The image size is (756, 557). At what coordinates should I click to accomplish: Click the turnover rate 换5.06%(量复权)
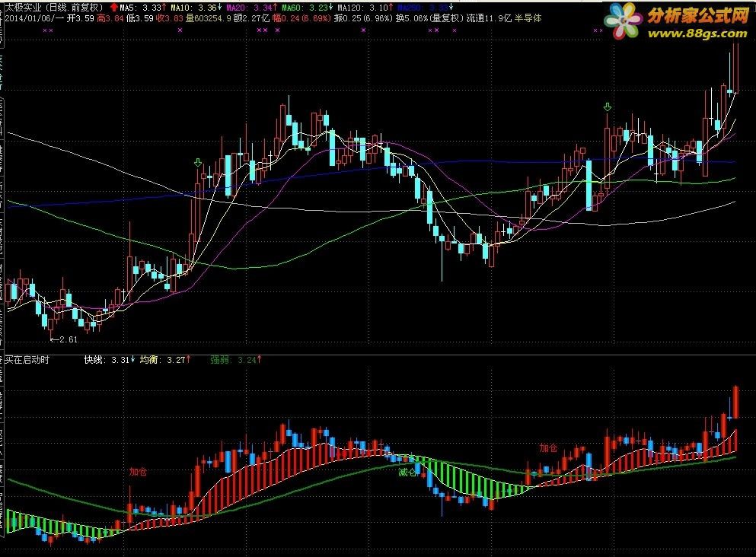[x=429, y=18]
